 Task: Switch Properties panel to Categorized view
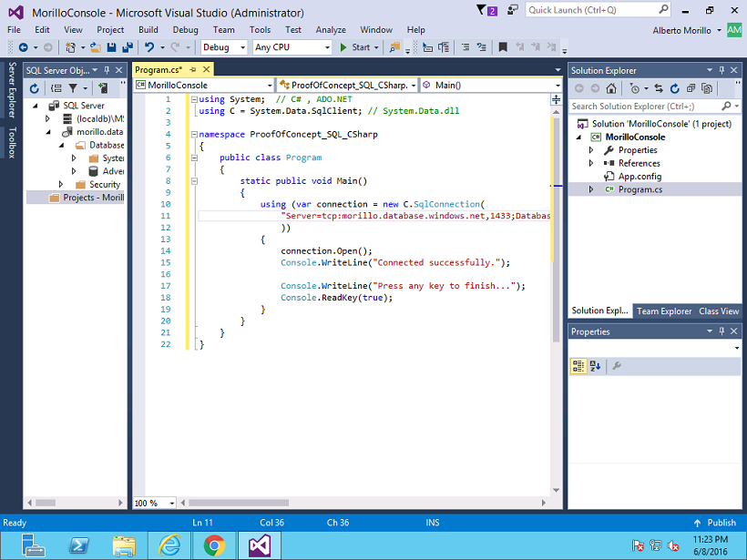pos(578,366)
